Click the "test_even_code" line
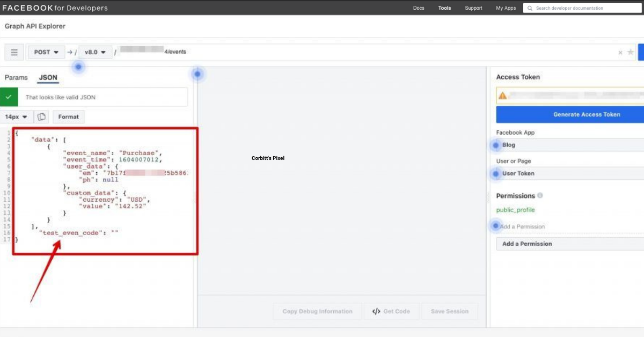This screenshot has width=644, height=337. (78, 233)
